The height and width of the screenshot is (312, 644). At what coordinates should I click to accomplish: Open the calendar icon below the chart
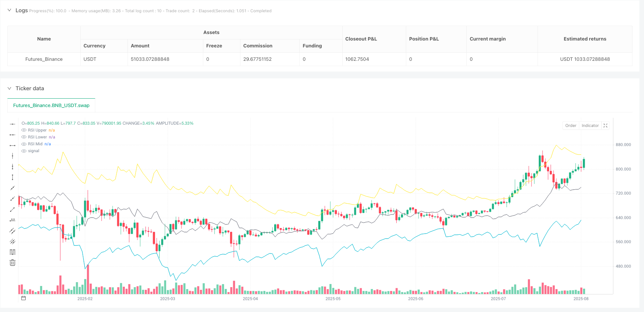[x=23, y=298]
